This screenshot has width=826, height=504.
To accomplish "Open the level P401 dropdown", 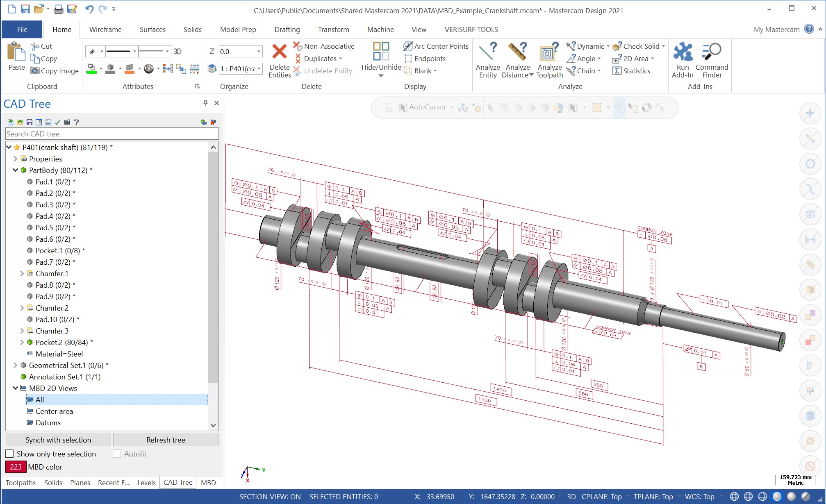I will [x=259, y=69].
